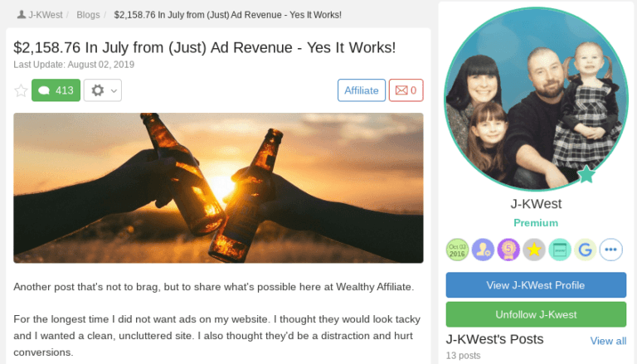Click the red envelope message counter
Screen dimensions: 637x364
point(406,90)
